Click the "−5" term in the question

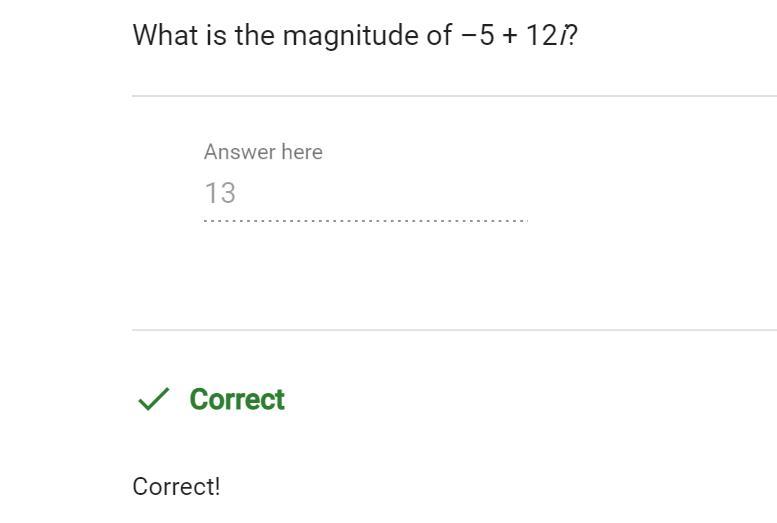(479, 36)
